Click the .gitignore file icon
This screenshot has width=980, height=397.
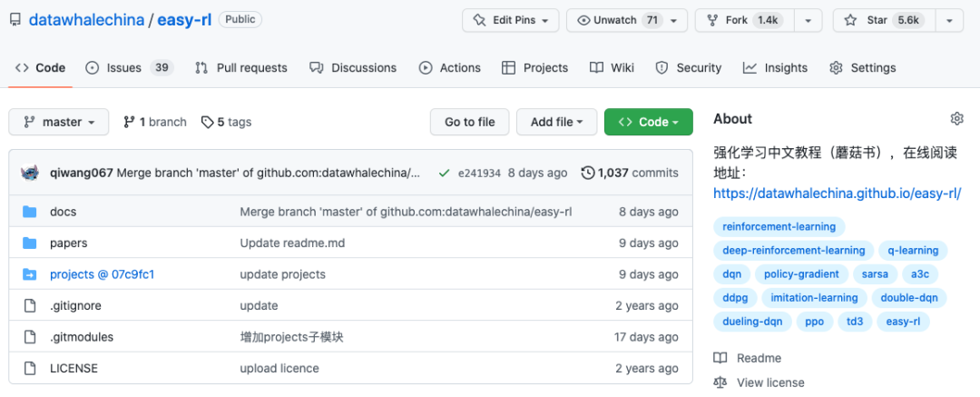pos(29,305)
